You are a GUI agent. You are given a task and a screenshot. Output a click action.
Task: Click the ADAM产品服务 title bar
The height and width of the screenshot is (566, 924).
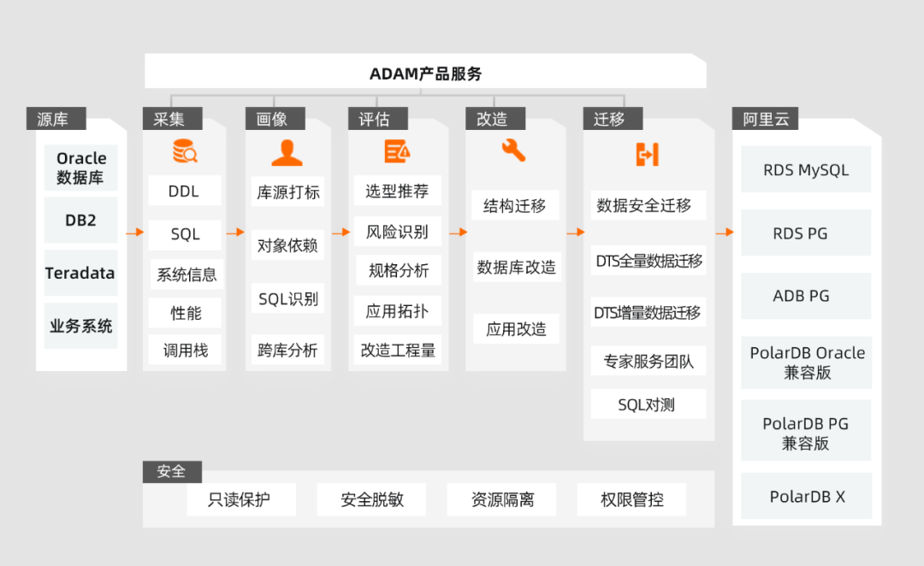(x=425, y=71)
